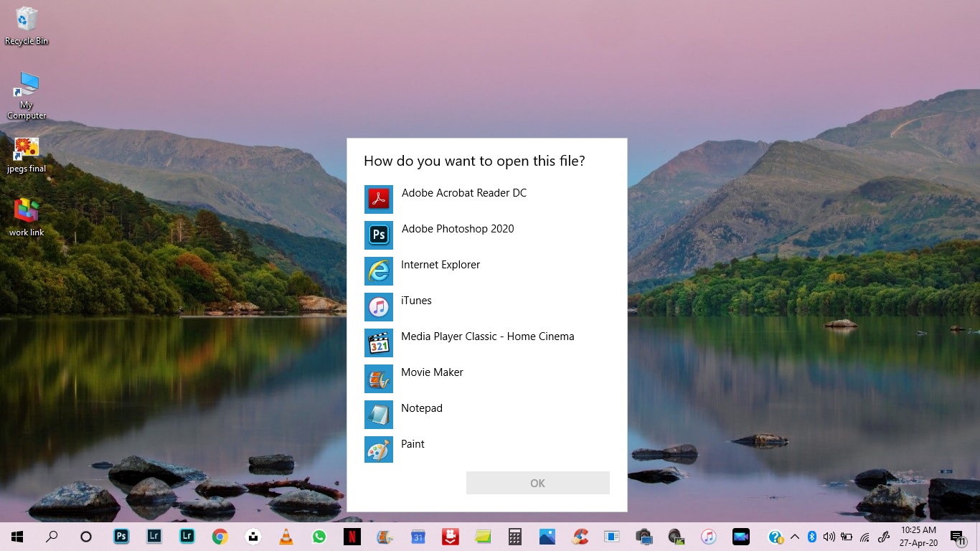This screenshot has height=551, width=980.
Task: Select Movie Maker in the app list
Action: (487, 379)
